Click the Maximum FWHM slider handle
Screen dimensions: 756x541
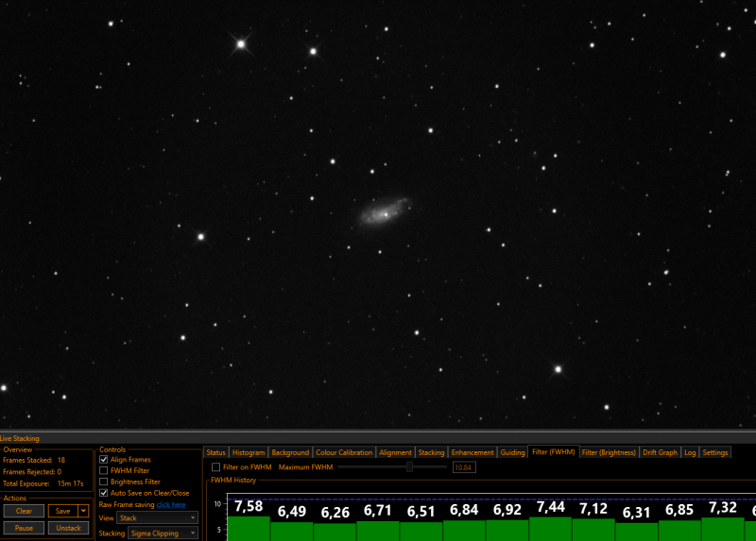click(x=409, y=466)
